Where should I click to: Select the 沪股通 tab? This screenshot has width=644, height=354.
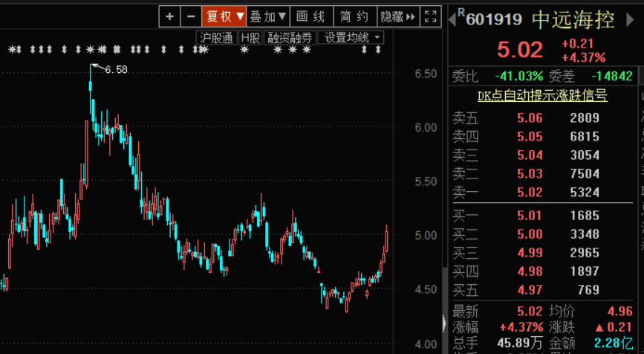(x=217, y=37)
